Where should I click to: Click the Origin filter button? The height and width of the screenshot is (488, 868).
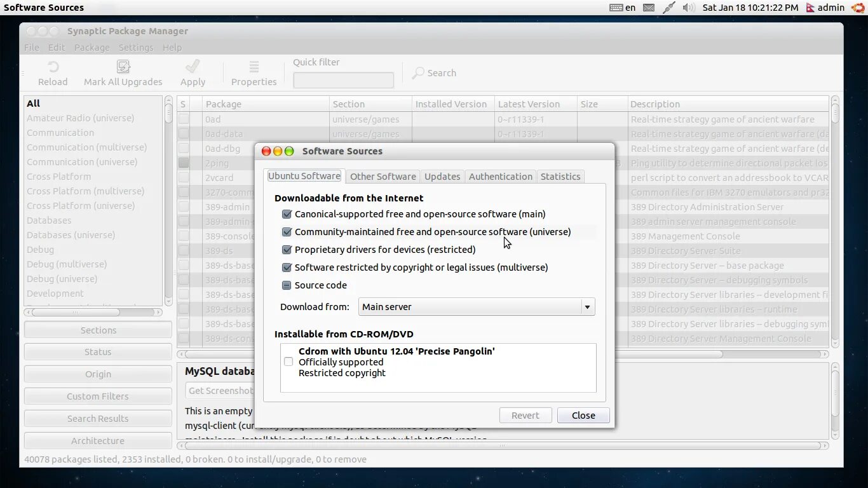98,374
